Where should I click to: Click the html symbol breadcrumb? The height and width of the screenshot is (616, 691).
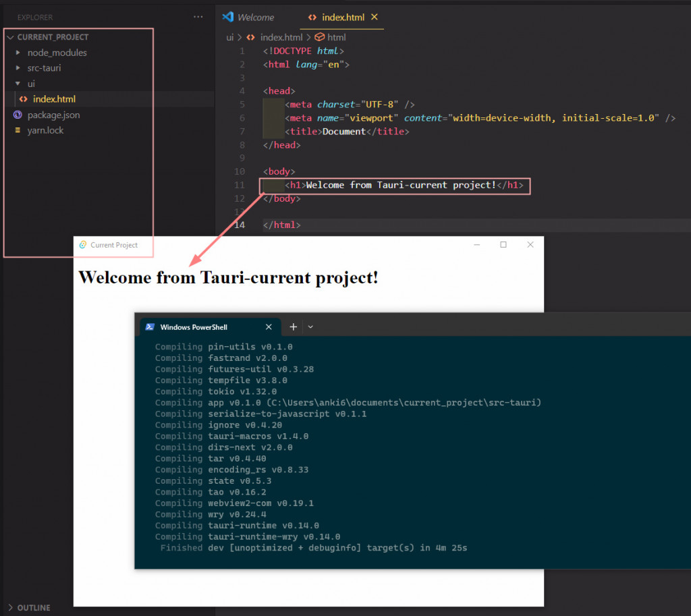336,38
